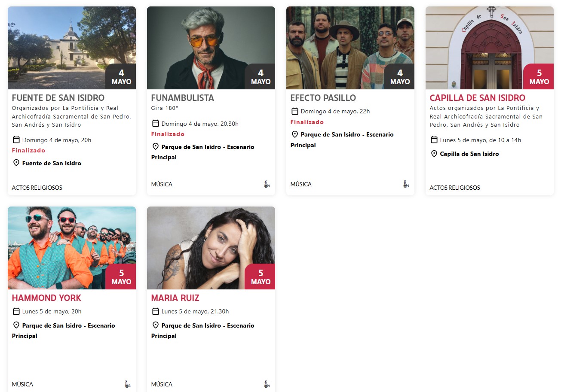Open the FUENTE DE SAN ISIDRO event title

(58, 98)
